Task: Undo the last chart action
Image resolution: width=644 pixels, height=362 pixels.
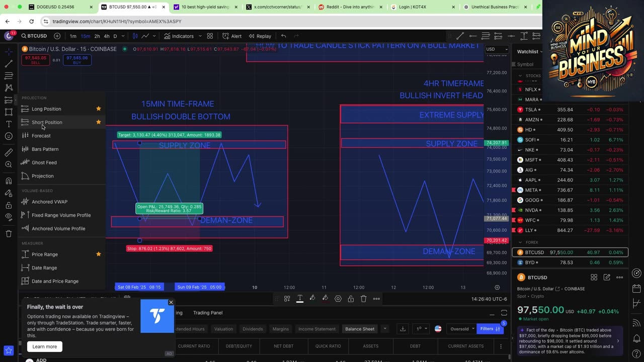Action: point(284,36)
